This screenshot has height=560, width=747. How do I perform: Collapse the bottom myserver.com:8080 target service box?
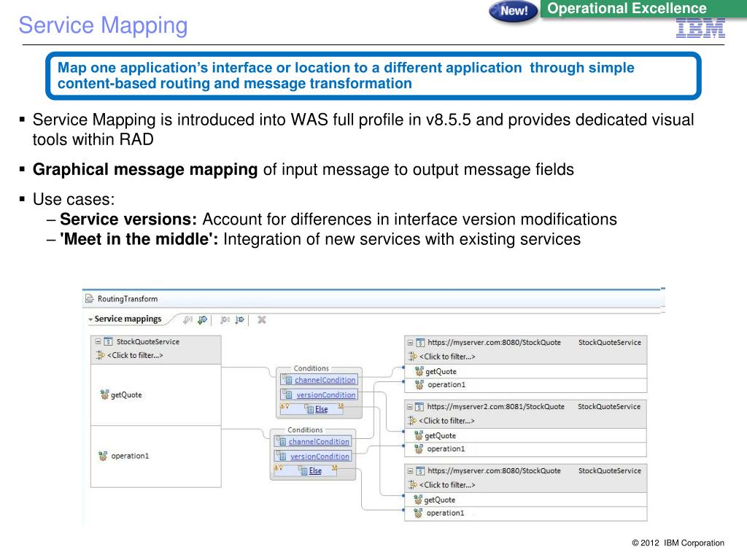[x=410, y=470]
